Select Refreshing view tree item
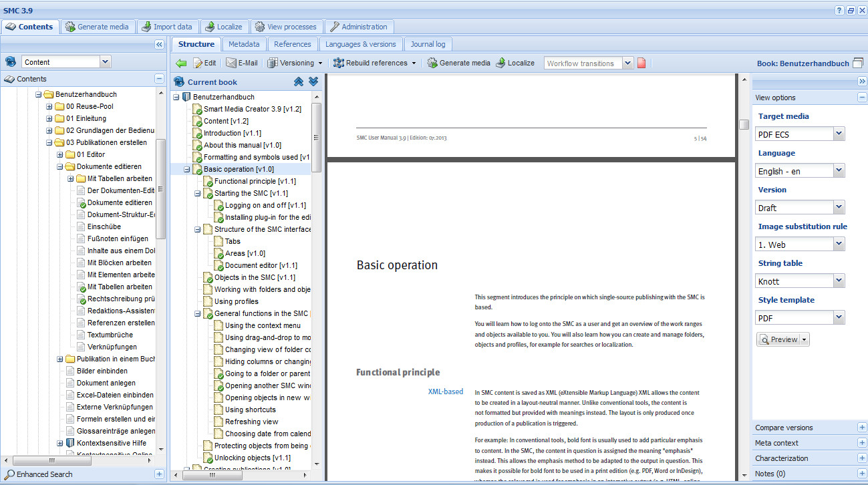The height and width of the screenshot is (485, 868). pos(252,422)
